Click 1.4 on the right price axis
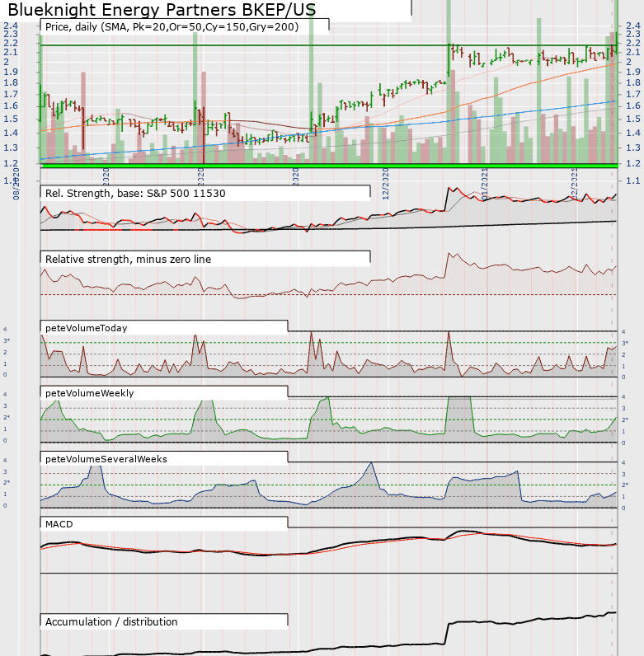This screenshot has height=656, width=644. 633,133
